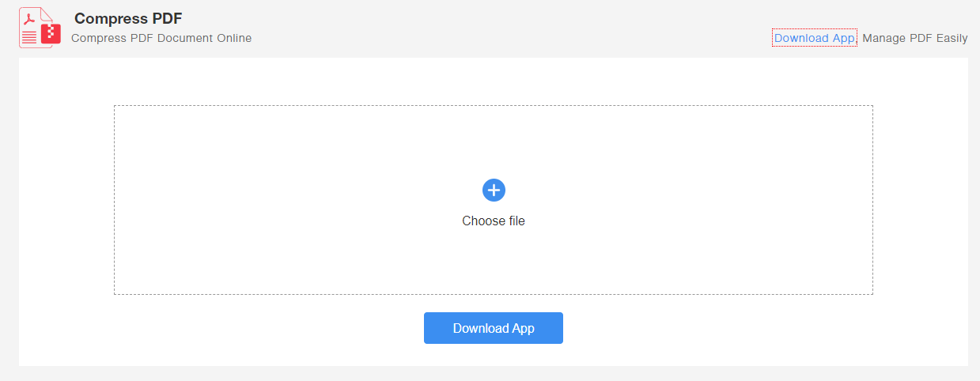Screen dimensions: 980x381
Task: Open the Download App link in header
Action: tap(814, 38)
